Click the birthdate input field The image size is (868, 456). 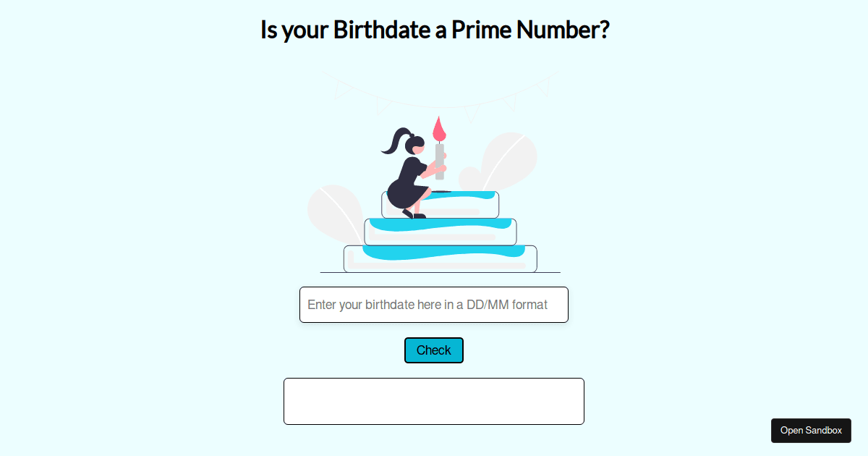[x=434, y=305]
